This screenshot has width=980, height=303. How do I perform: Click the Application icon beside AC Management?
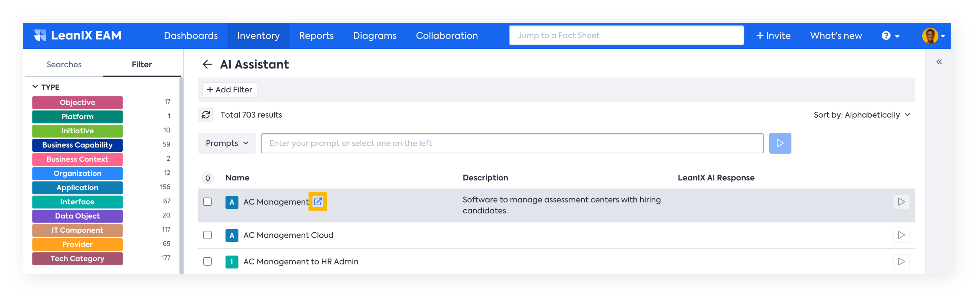[x=232, y=202]
